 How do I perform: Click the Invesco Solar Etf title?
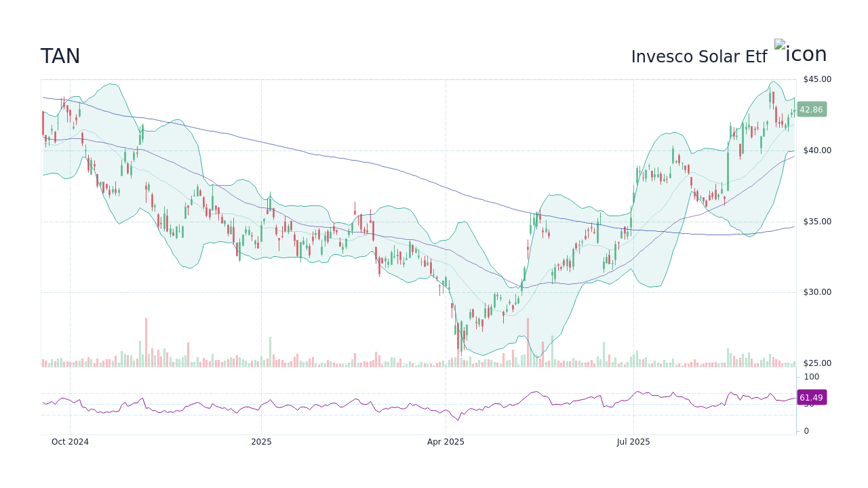click(699, 56)
